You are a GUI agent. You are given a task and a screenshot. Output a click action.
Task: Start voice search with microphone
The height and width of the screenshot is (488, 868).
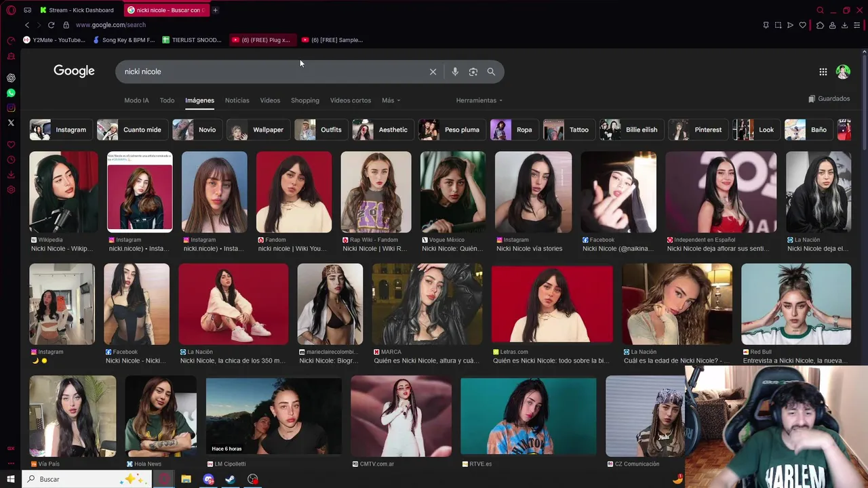click(x=455, y=72)
